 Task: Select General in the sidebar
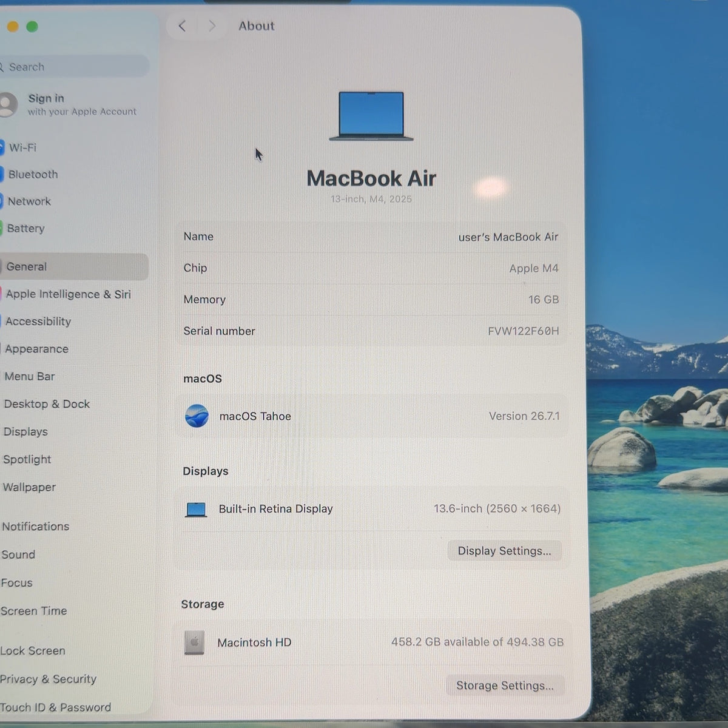74,267
